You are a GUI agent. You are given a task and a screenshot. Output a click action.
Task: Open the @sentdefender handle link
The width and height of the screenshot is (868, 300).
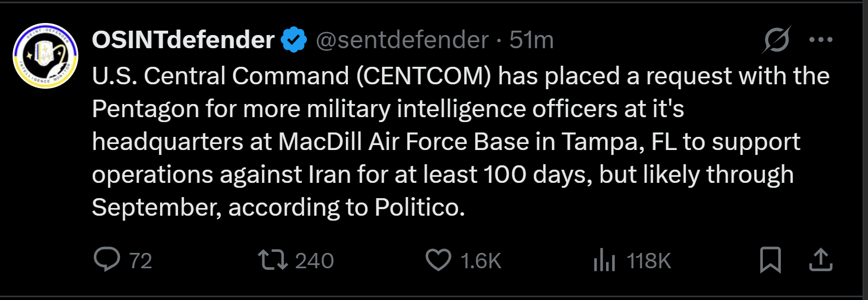tap(402, 40)
